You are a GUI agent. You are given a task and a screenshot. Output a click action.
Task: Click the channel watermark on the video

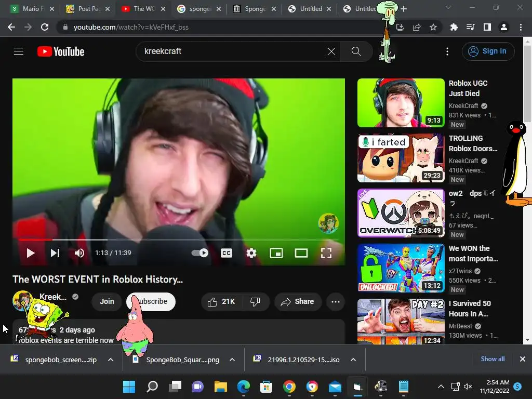[x=328, y=223]
